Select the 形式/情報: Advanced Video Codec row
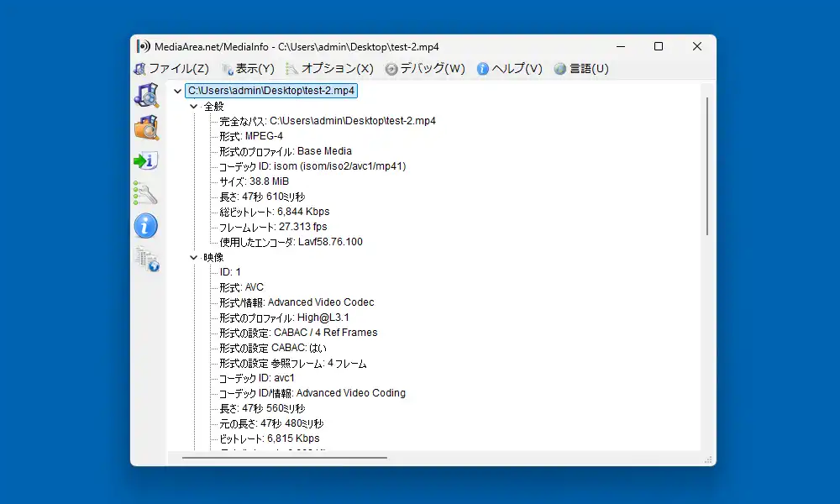The width and height of the screenshot is (840, 504). point(297,302)
